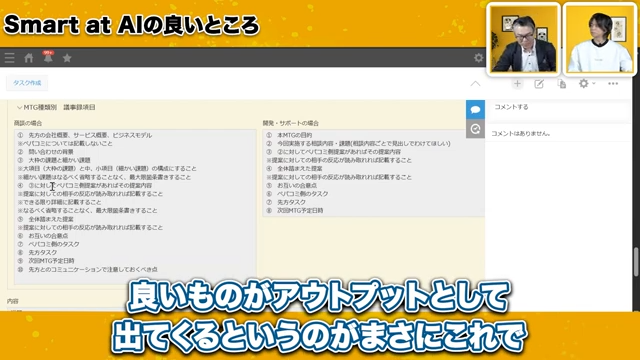Open the favorites star icon

coord(67,58)
